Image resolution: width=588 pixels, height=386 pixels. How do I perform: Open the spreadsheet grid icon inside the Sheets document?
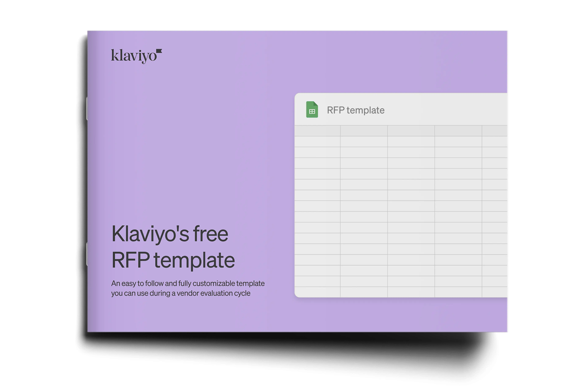pyautogui.click(x=312, y=111)
